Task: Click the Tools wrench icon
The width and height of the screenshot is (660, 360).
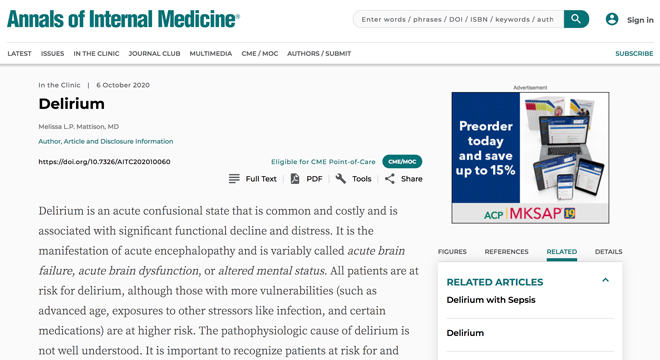Action: pyautogui.click(x=341, y=179)
